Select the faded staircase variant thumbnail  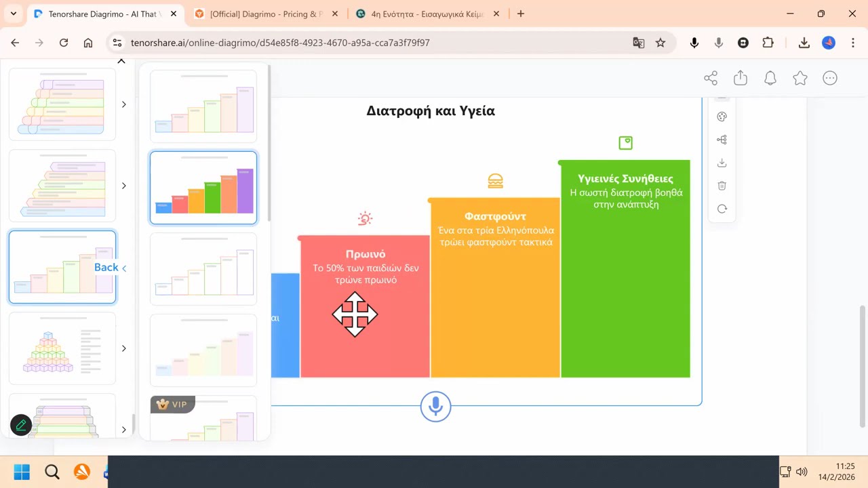[203, 350]
